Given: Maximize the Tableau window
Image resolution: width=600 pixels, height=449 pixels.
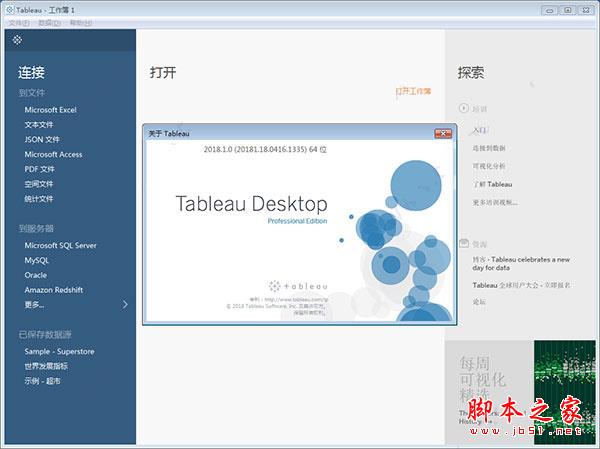Looking at the screenshot, I should click(568, 10).
